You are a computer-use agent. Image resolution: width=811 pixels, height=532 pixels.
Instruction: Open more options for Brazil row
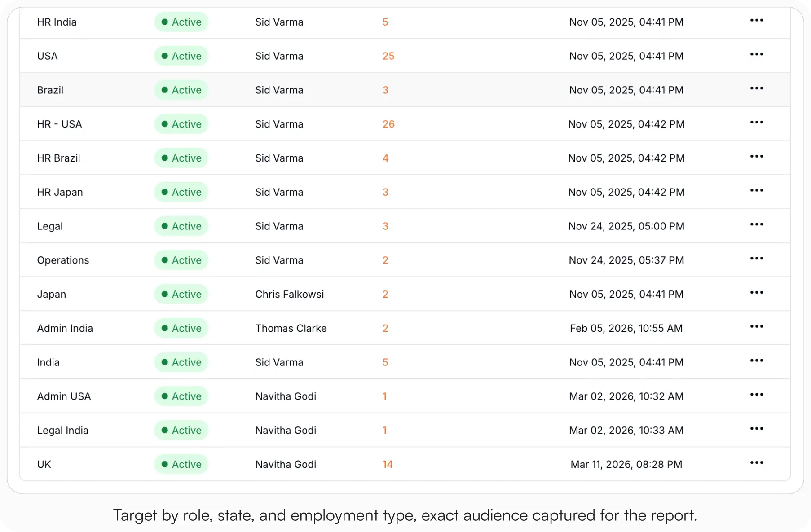[x=756, y=88]
